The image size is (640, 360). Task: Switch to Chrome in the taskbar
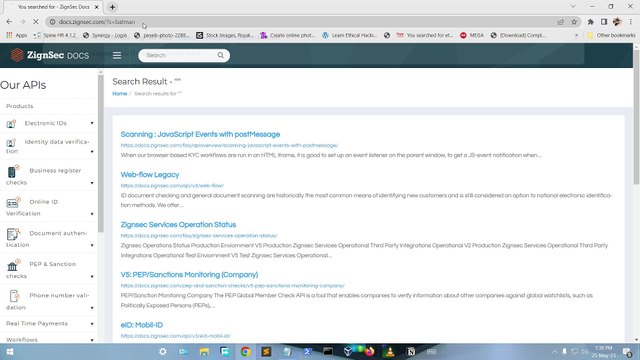245,351
